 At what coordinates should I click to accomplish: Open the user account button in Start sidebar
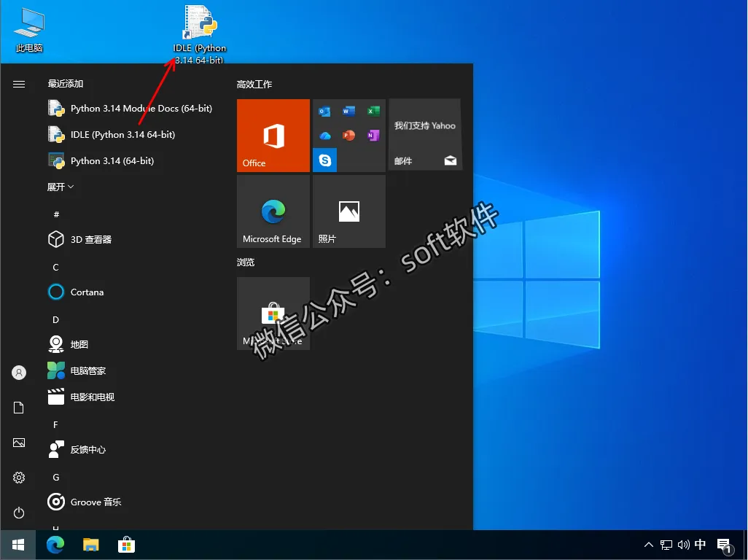[19, 373]
